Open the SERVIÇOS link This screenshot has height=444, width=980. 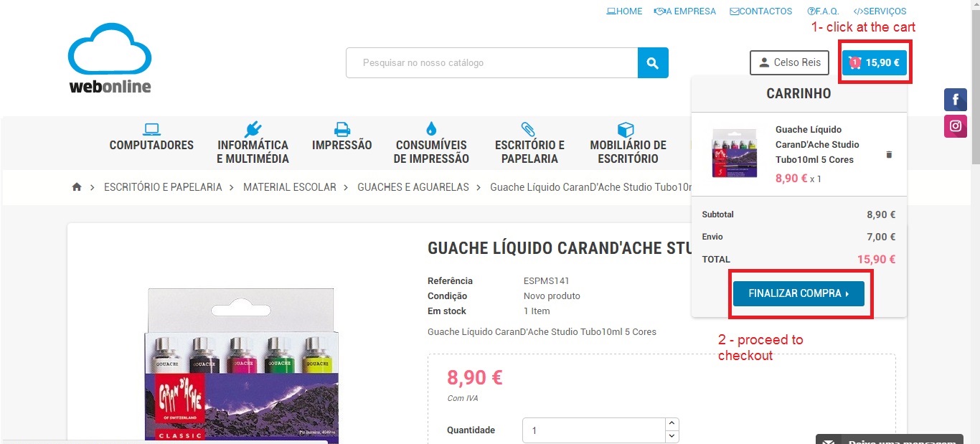coord(880,11)
